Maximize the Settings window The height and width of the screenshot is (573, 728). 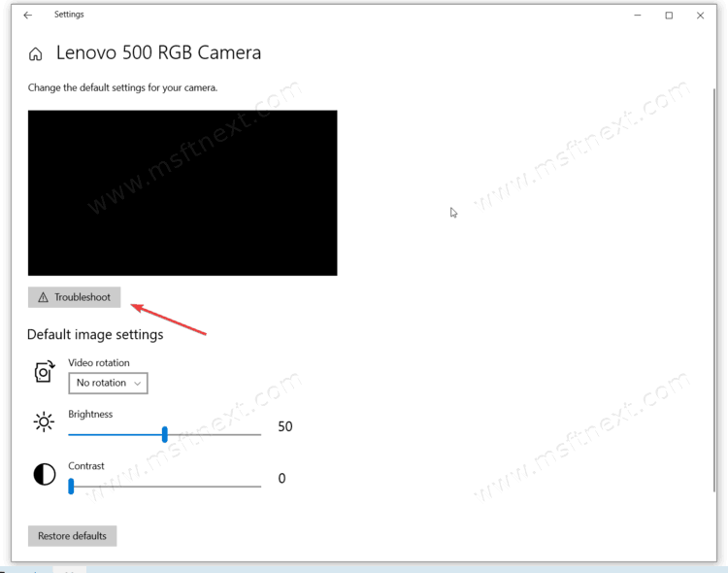669,16
